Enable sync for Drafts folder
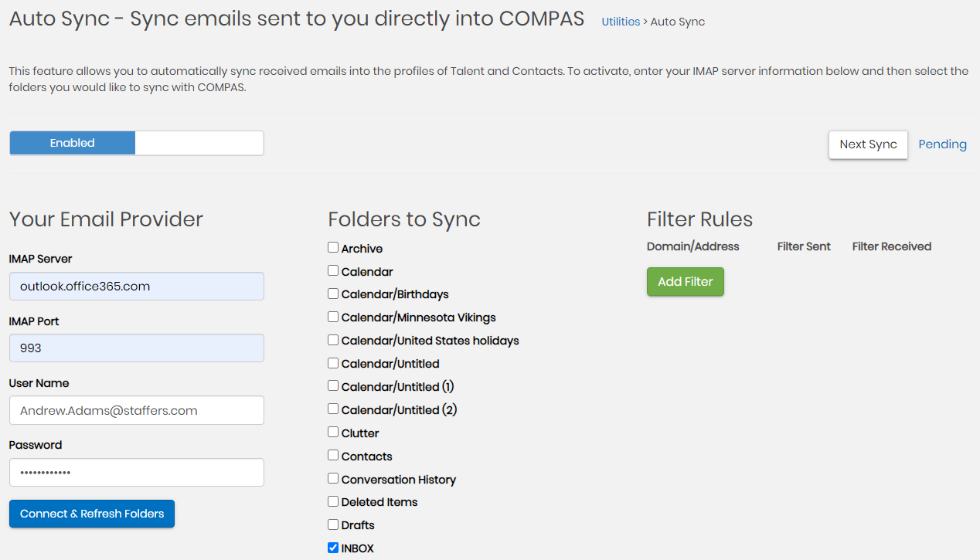Viewport: 980px width, 560px height. [x=333, y=524]
